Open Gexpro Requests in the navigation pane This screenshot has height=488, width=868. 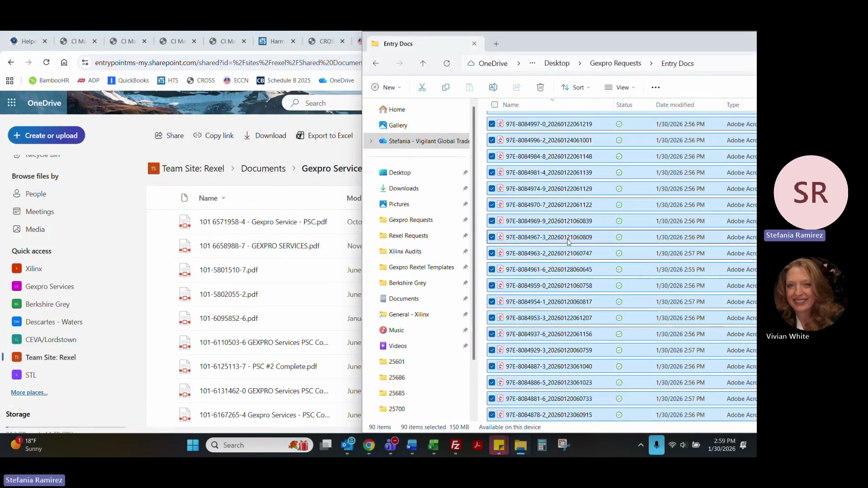point(410,220)
